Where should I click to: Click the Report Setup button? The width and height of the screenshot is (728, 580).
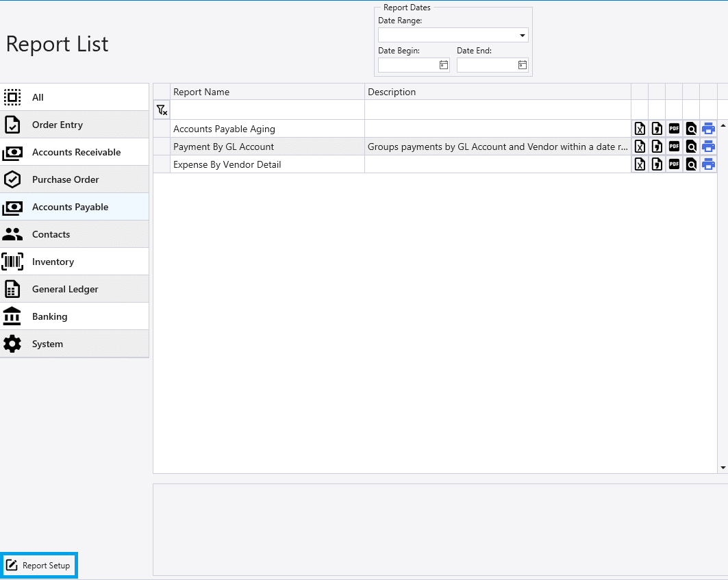[x=39, y=566]
